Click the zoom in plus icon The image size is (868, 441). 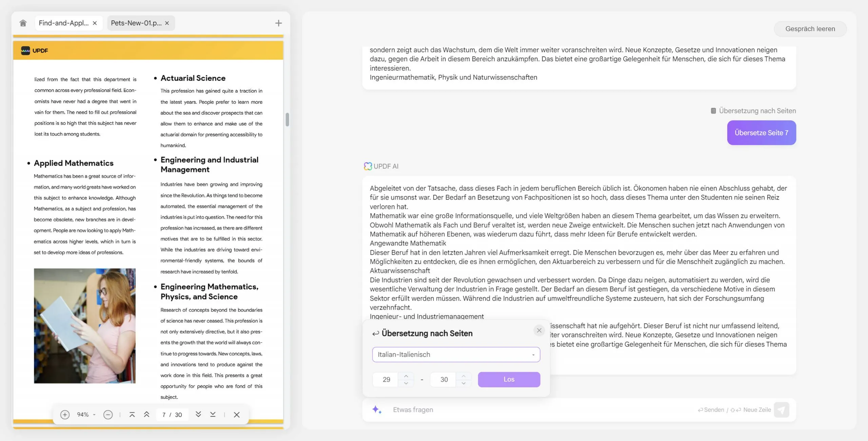pos(63,415)
